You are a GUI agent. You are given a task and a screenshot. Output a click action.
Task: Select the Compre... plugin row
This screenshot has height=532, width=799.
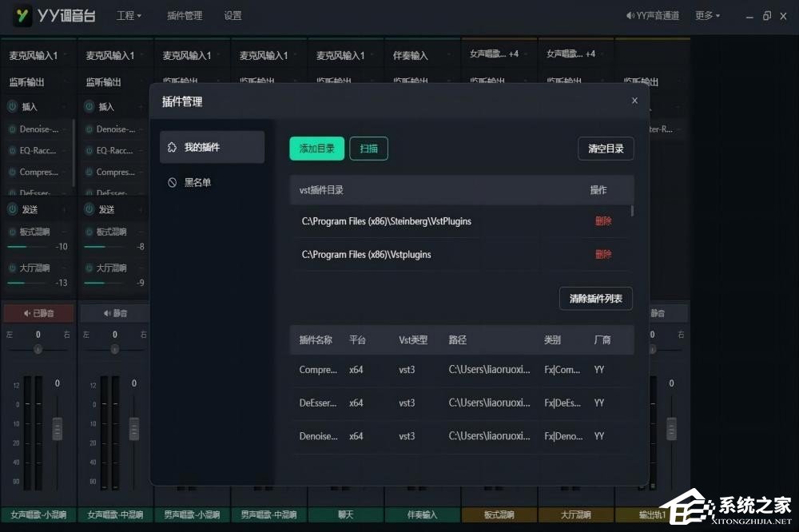click(x=462, y=370)
